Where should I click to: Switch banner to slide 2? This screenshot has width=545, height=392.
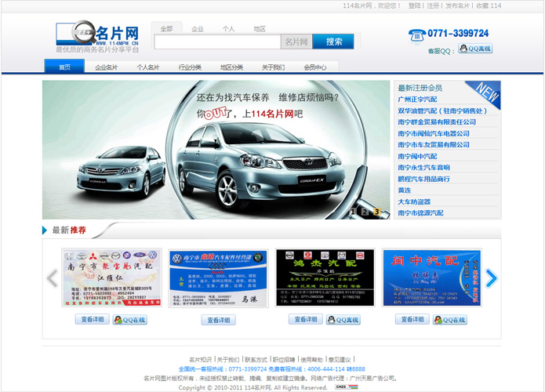[365, 211]
